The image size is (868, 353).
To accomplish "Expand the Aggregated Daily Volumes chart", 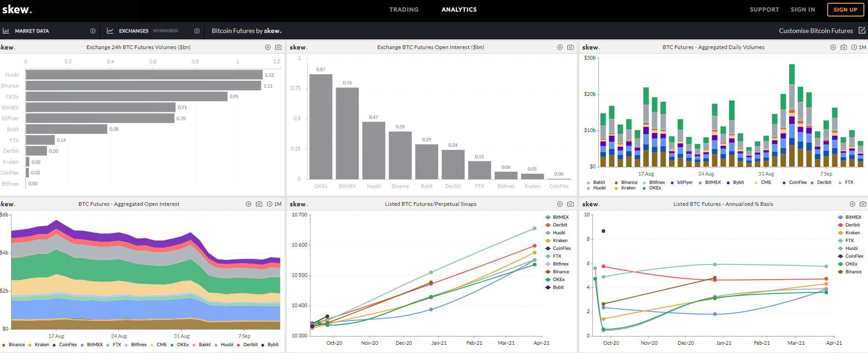I will [x=833, y=47].
